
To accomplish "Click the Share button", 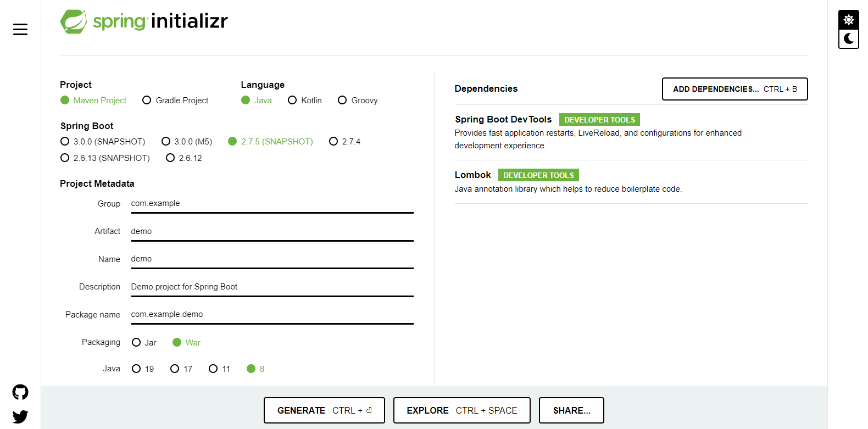I will (571, 410).
